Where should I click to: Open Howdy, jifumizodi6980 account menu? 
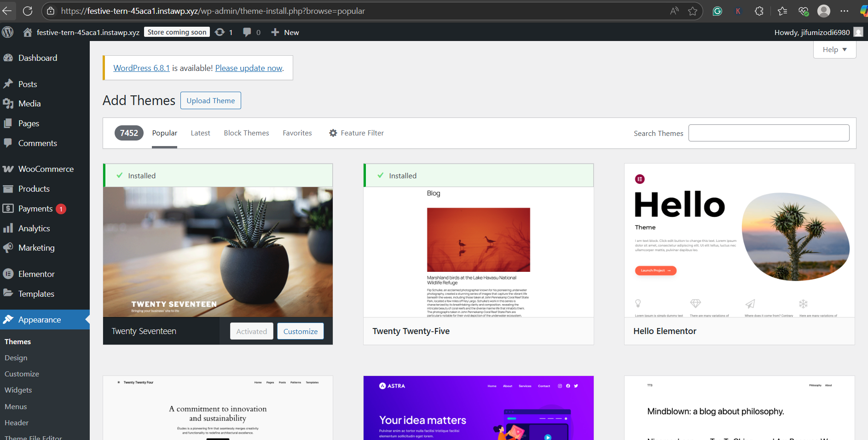click(819, 32)
